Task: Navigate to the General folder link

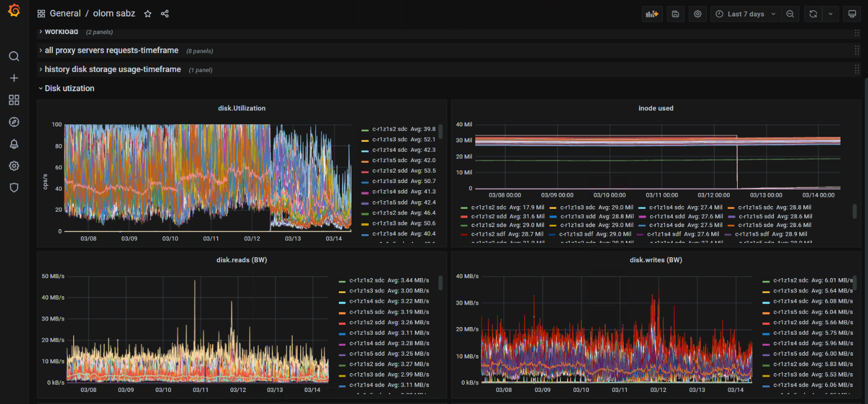Action: click(x=65, y=14)
